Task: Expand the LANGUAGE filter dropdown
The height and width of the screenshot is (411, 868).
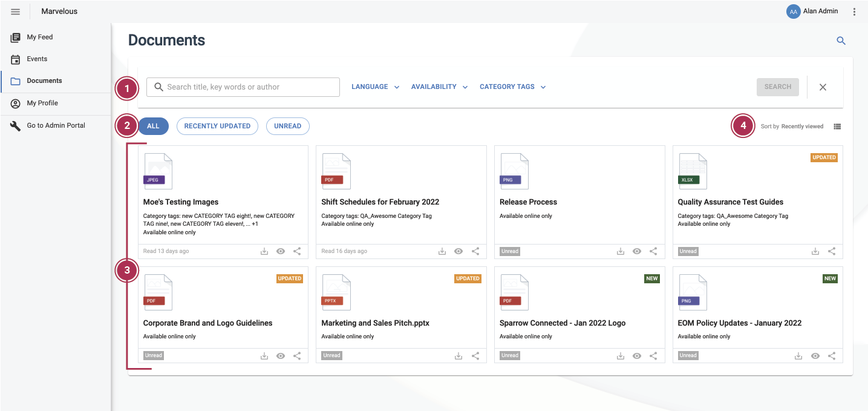Action: pos(376,87)
